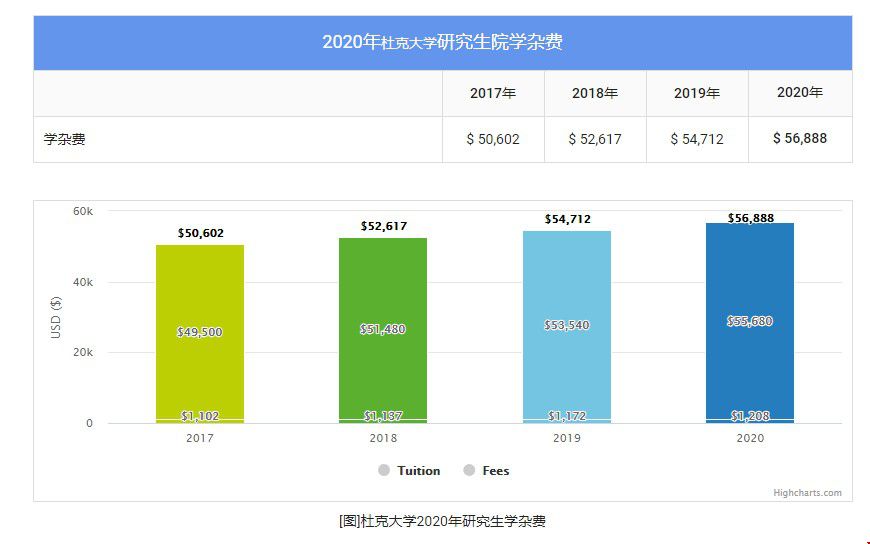Click the $50,602 total label above chart bar
Image resolution: width=870 pixels, height=544 pixels.
click(x=200, y=233)
